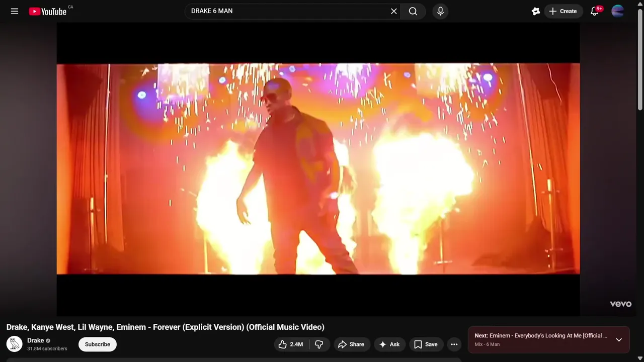
Task: Ask about this video
Action: (389, 344)
